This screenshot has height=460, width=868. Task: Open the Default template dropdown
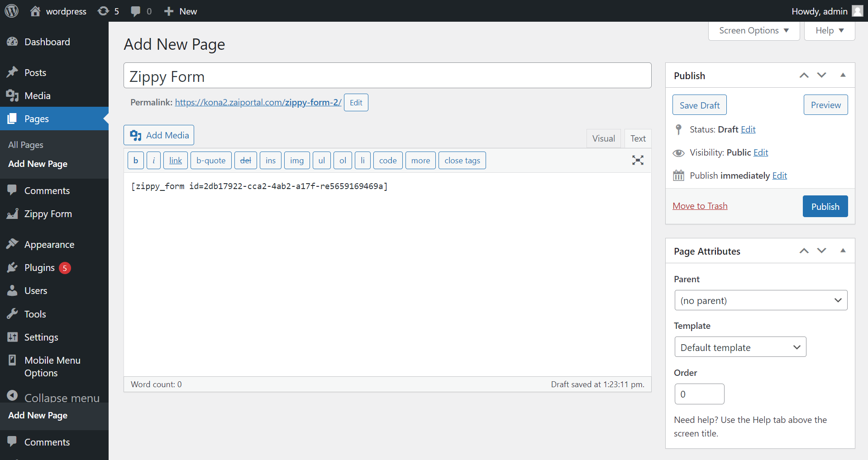point(739,347)
